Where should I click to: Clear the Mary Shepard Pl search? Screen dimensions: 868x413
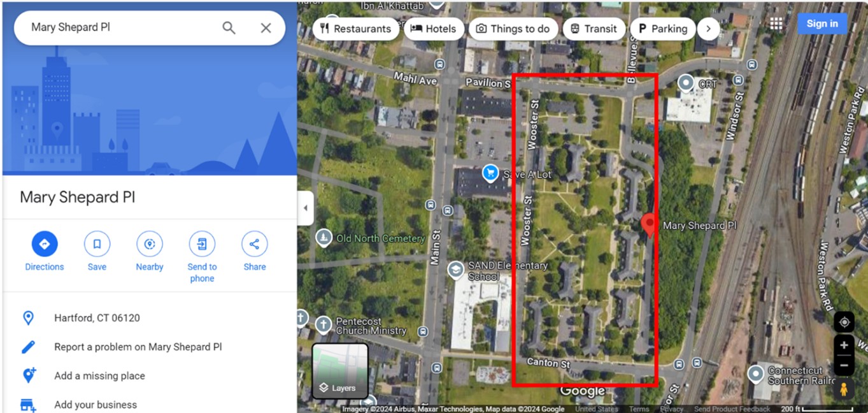pos(266,28)
